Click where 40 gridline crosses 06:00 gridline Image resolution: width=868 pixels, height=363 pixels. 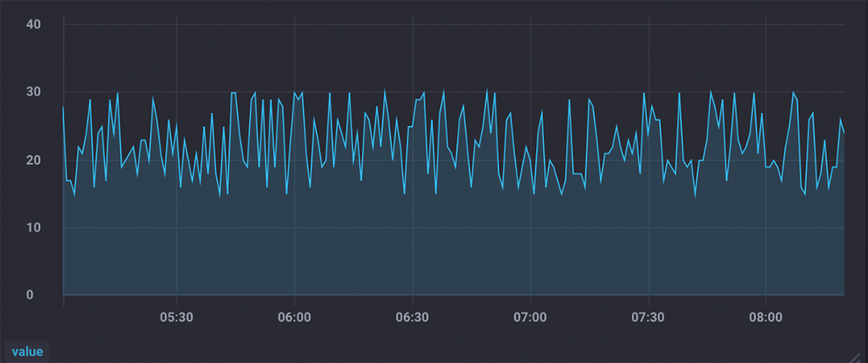click(294, 24)
